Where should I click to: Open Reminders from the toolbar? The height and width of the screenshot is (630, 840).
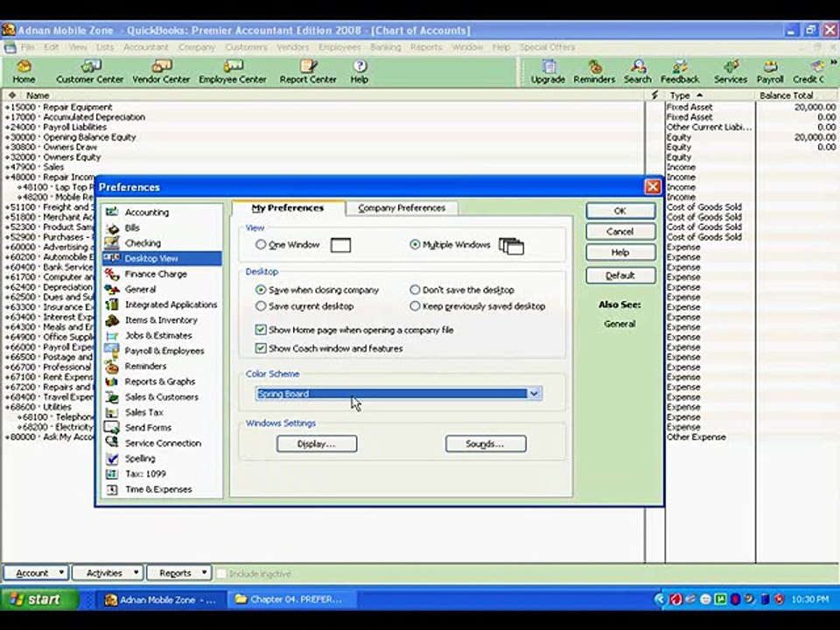click(594, 72)
